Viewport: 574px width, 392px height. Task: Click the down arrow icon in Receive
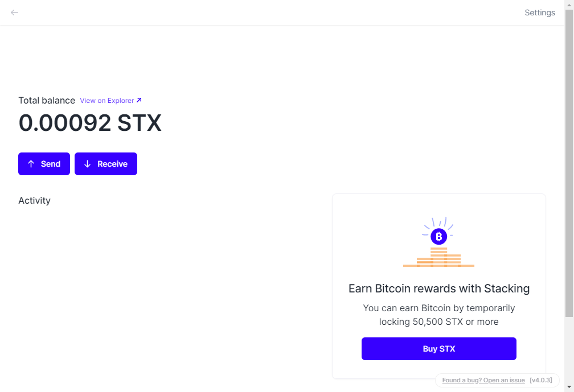88,164
